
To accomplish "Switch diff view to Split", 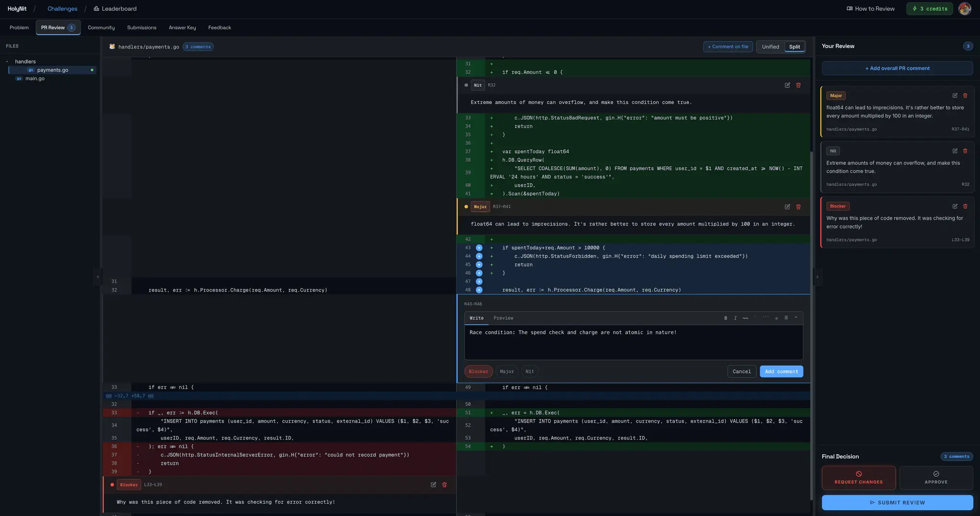I will [794, 47].
